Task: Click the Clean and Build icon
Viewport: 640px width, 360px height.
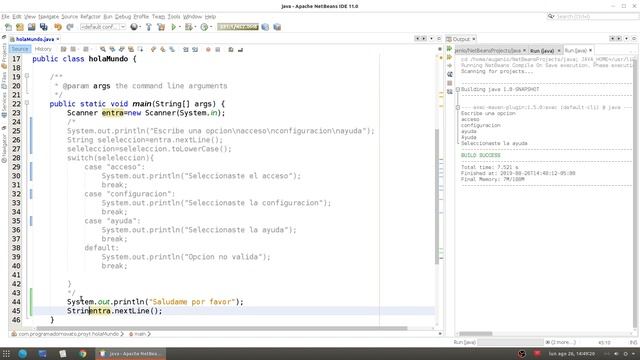Action: pyautogui.click(x=161, y=27)
